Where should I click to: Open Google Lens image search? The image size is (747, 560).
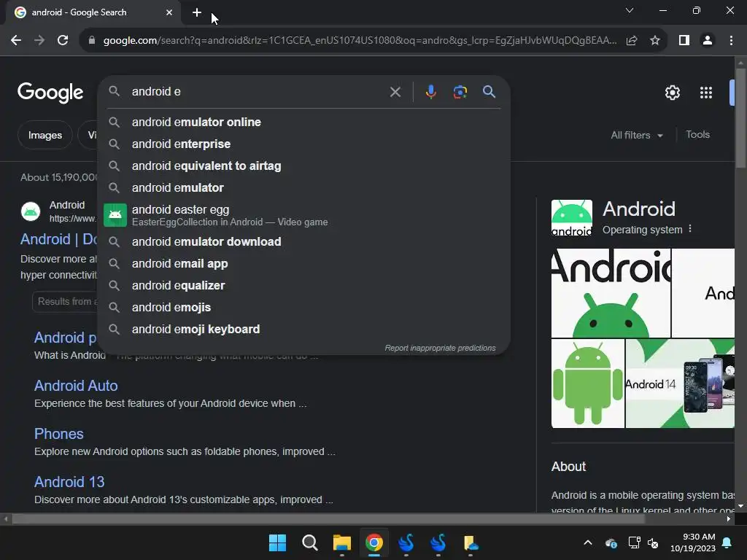460,92
